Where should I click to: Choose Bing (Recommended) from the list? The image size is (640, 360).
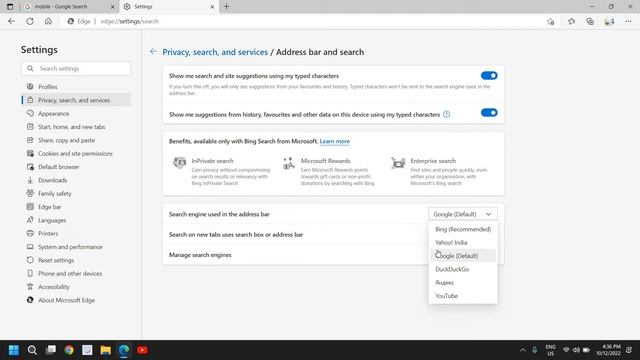point(463,229)
